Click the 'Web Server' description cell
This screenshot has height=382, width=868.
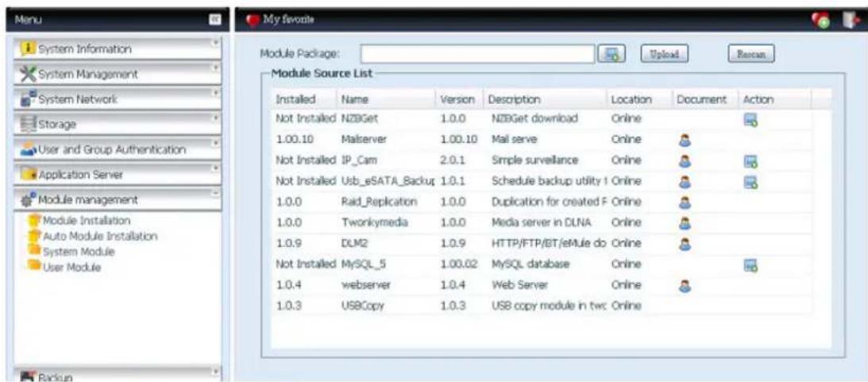click(519, 285)
